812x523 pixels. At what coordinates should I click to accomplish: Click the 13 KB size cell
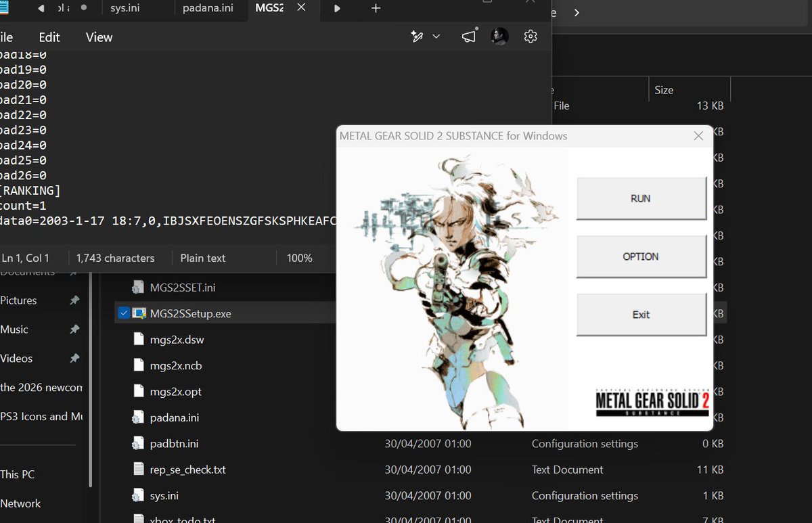(710, 106)
